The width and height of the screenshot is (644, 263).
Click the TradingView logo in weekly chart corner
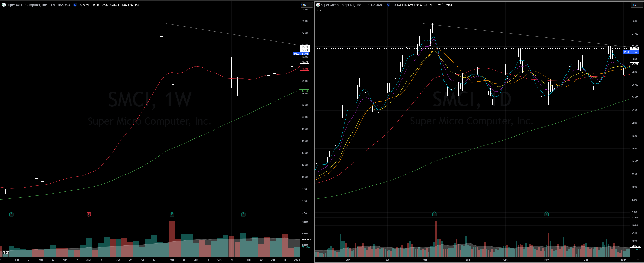click(6, 252)
